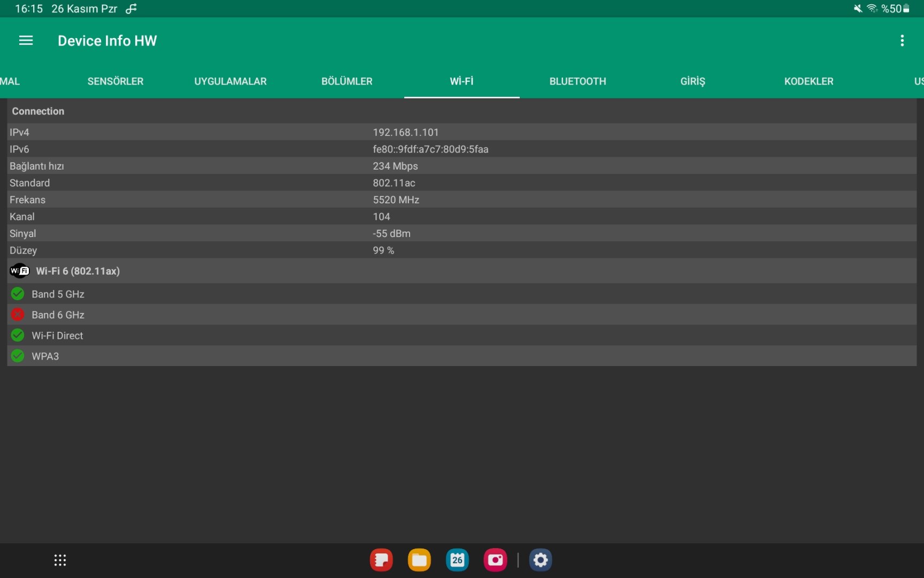Open the calendar app showing 26

tap(457, 560)
